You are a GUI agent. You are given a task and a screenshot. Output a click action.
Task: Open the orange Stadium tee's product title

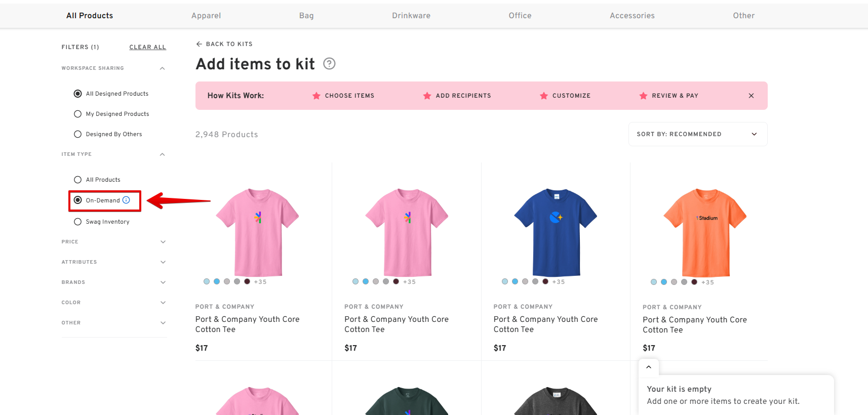[x=695, y=325]
